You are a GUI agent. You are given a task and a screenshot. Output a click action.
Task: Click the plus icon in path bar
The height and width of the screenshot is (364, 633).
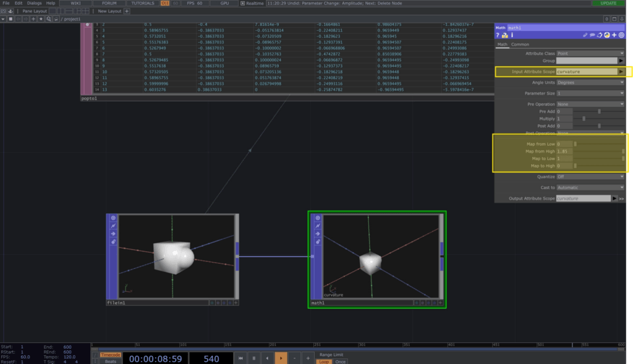pos(33,19)
